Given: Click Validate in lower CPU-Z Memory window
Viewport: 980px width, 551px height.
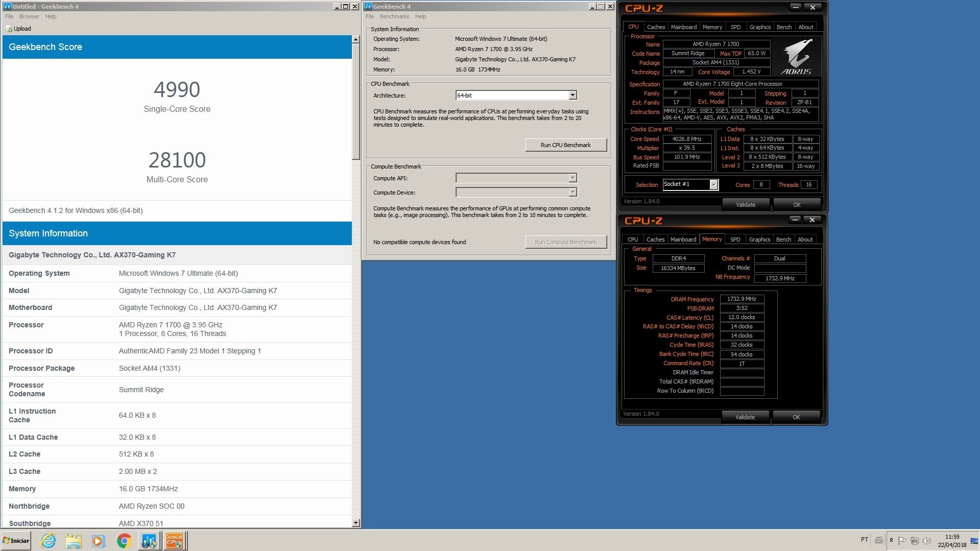Looking at the screenshot, I should pyautogui.click(x=745, y=417).
